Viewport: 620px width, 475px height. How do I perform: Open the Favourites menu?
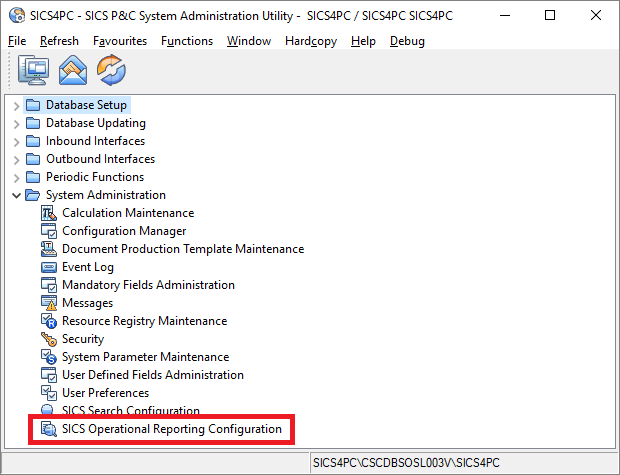point(120,41)
